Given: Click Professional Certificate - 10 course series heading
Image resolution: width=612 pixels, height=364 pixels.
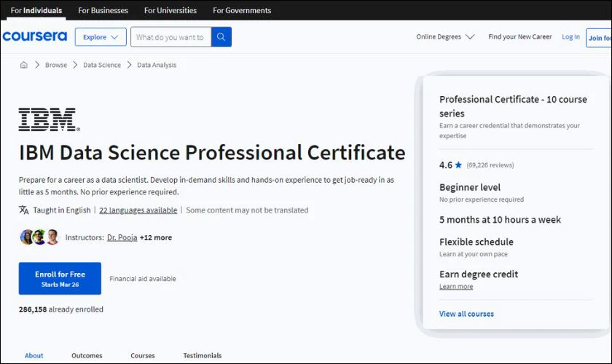Looking at the screenshot, I should [x=513, y=106].
